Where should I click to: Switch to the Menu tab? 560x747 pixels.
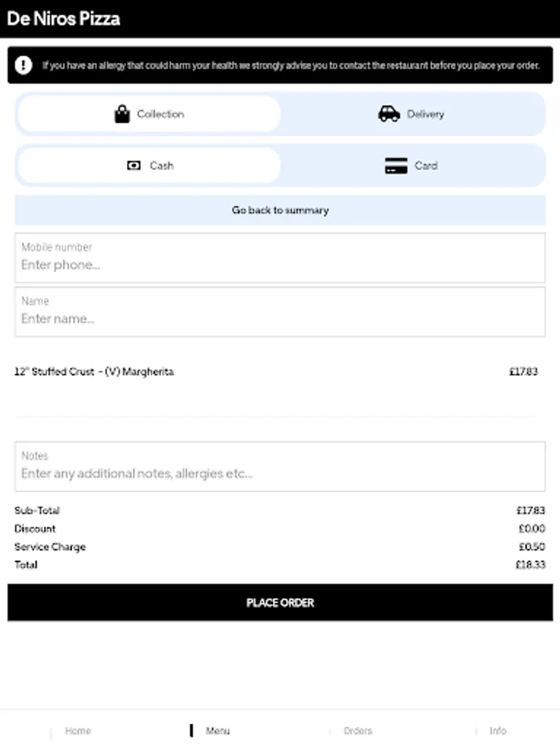[x=217, y=730]
